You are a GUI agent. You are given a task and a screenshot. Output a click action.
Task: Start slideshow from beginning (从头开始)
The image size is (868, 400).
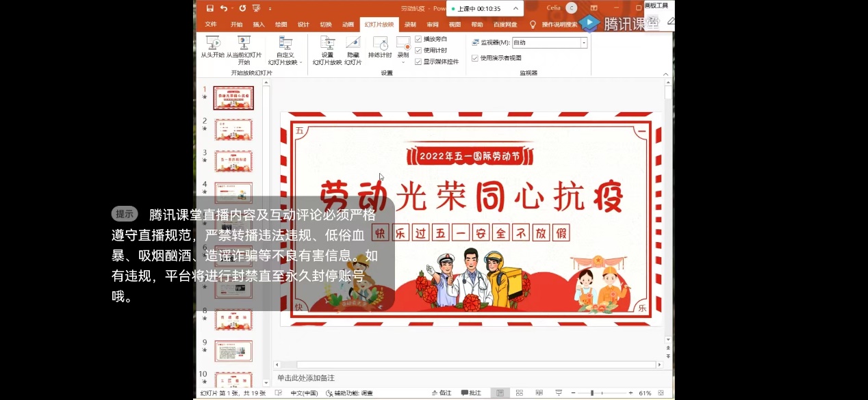coord(212,46)
